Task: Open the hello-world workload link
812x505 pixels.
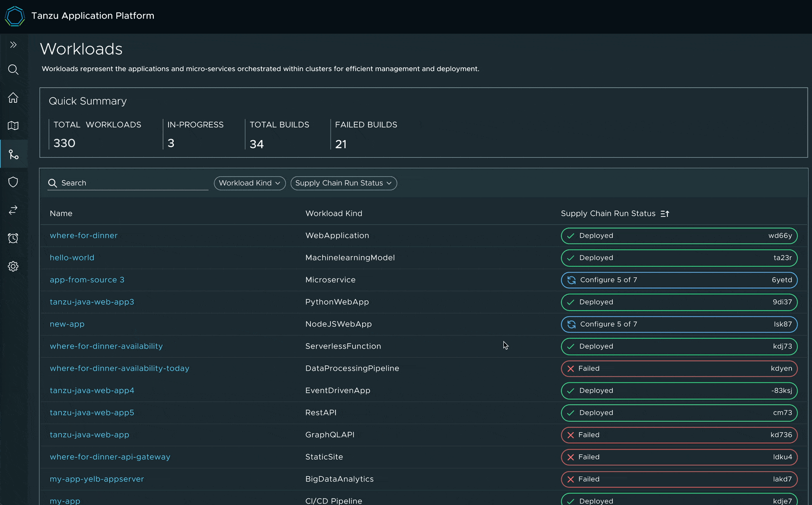Action: 72,258
